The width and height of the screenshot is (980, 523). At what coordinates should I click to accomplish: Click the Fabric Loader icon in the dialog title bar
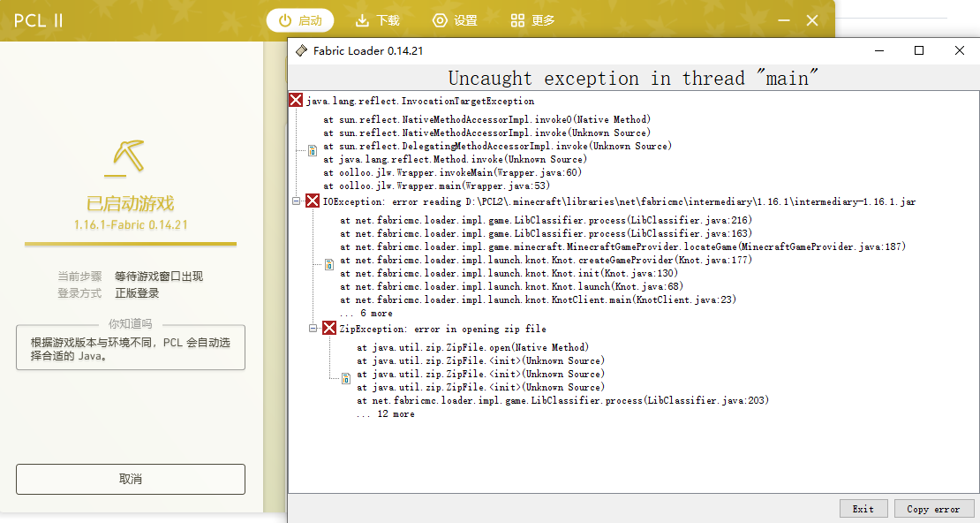(x=299, y=50)
